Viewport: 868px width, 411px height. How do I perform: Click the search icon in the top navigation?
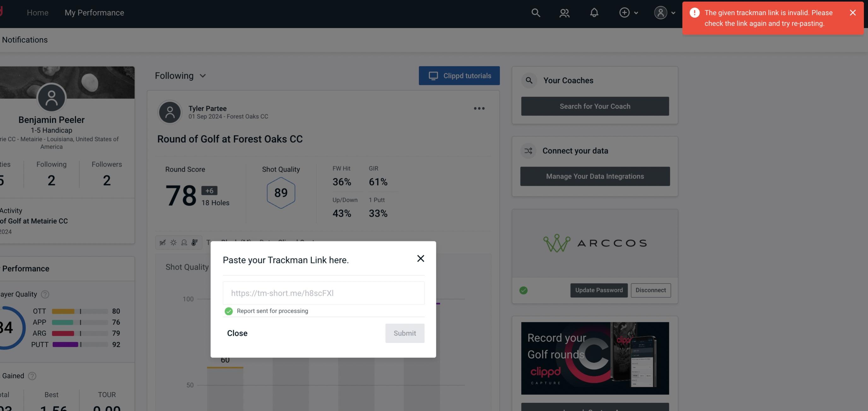coord(535,12)
